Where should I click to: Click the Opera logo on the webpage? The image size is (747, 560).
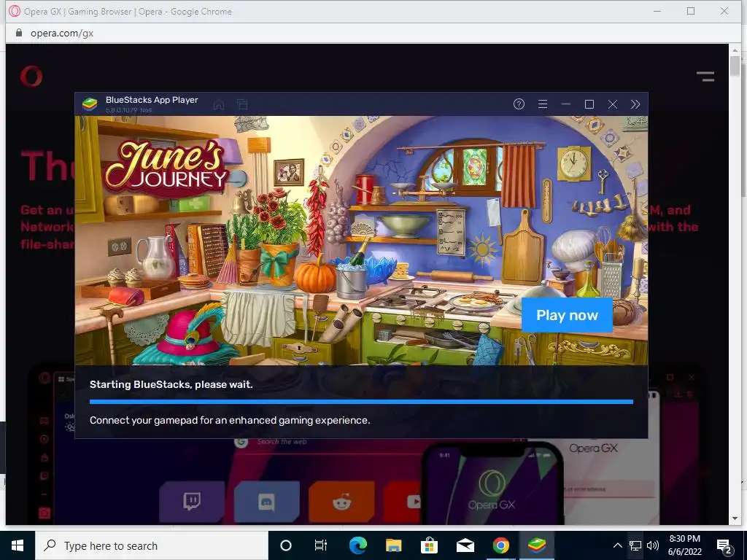(x=31, y=76)
